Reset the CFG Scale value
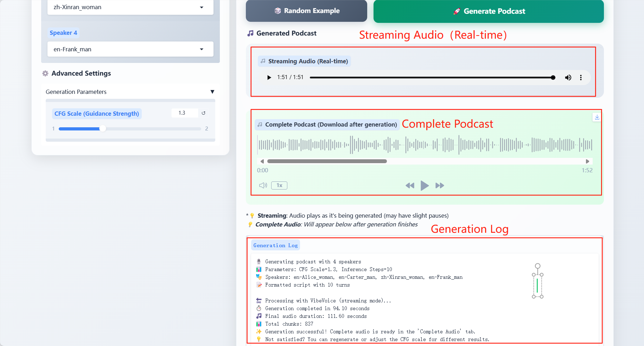The height and width of the screenshot is (346, 644). [x=203, y=113]
